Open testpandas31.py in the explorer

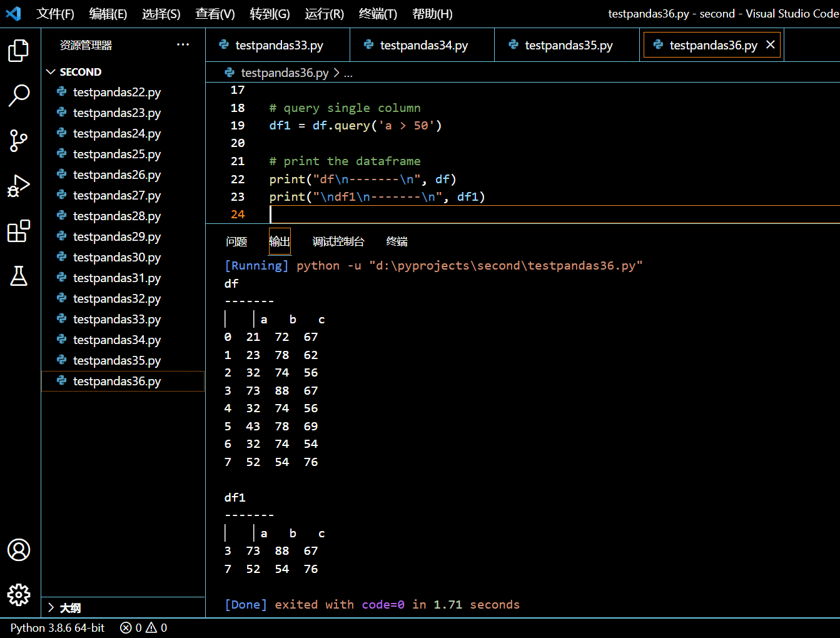(123, 278)
